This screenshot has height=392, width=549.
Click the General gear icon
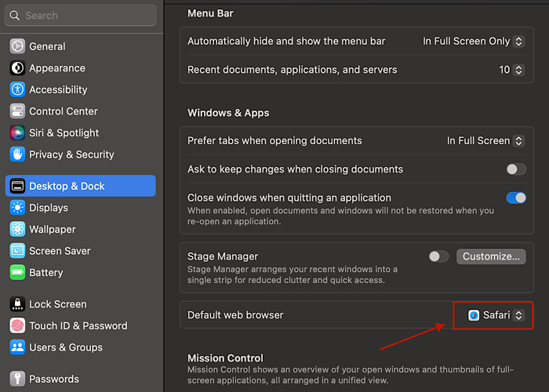point(17,46)
